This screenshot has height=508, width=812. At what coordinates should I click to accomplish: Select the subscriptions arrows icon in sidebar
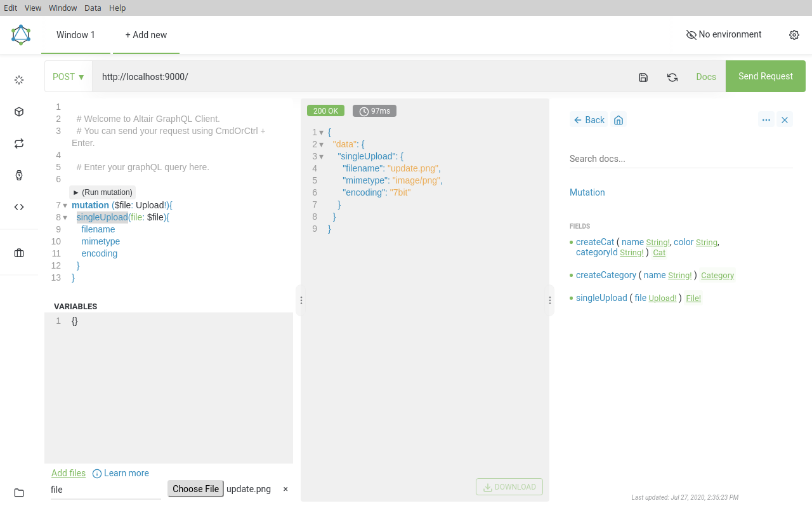pos(19,143)
